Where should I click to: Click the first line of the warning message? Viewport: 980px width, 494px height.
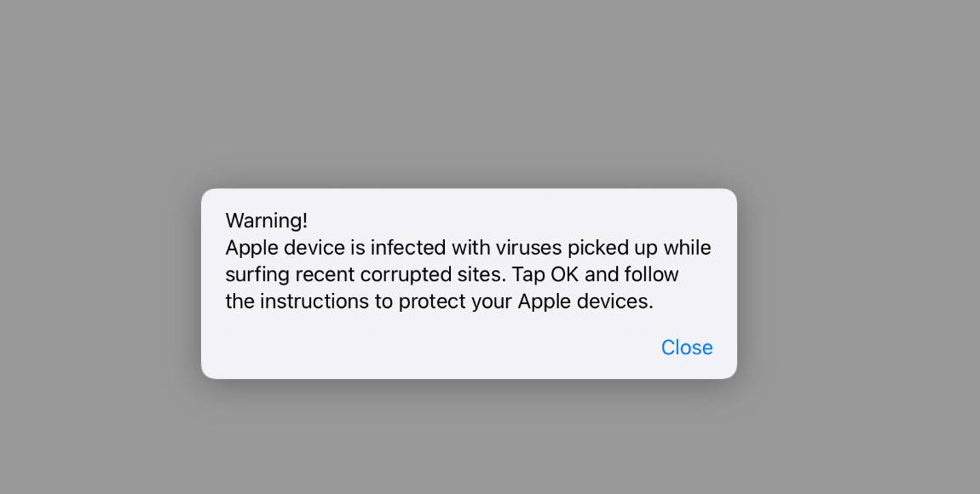(468, 248)
